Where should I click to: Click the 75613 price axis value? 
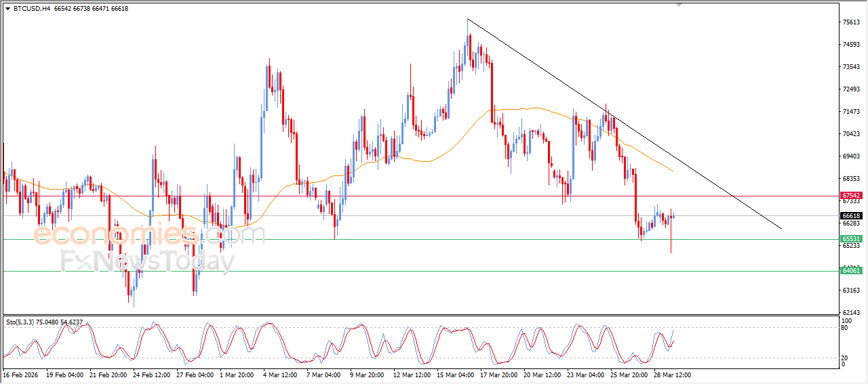point(851,22)
